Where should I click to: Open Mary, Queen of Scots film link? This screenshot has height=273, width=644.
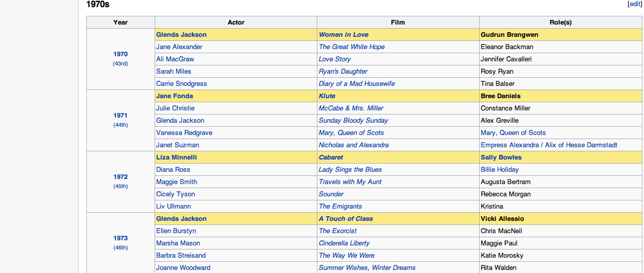coord(351,133)
